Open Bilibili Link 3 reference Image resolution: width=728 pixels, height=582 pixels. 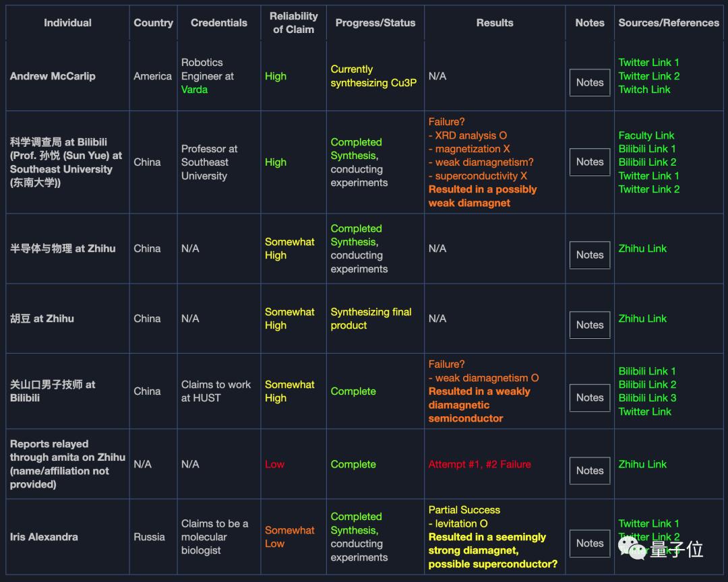coord(647,398)
